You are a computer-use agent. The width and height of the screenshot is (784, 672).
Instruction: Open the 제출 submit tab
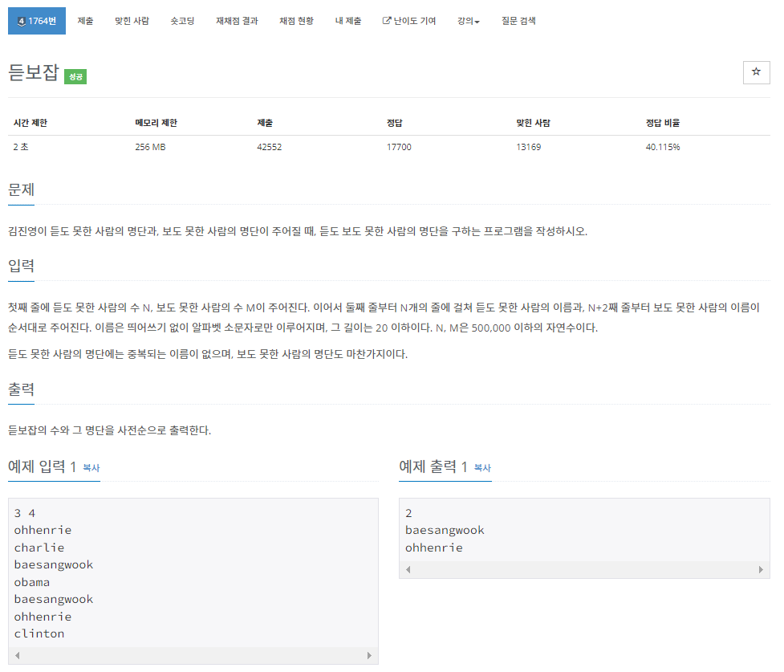click(86, 21)
